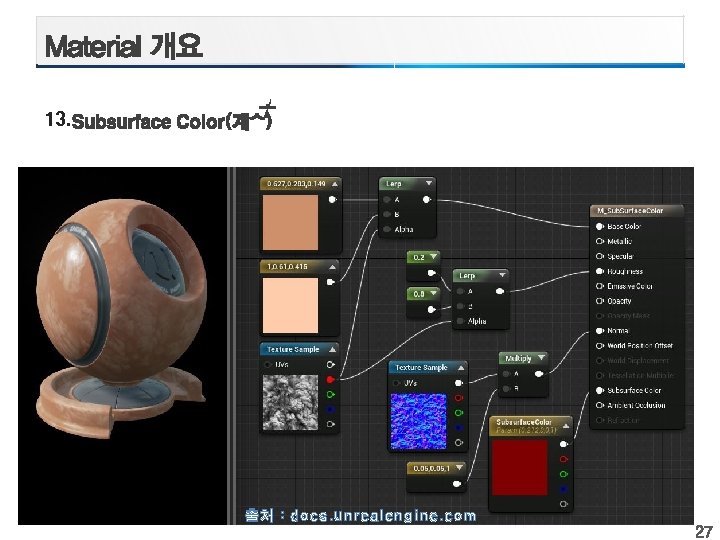Click the Specular input pin

(x=600, y=256)
